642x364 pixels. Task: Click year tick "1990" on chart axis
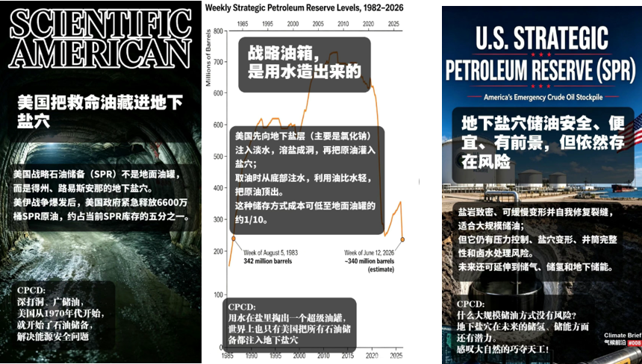252,355
